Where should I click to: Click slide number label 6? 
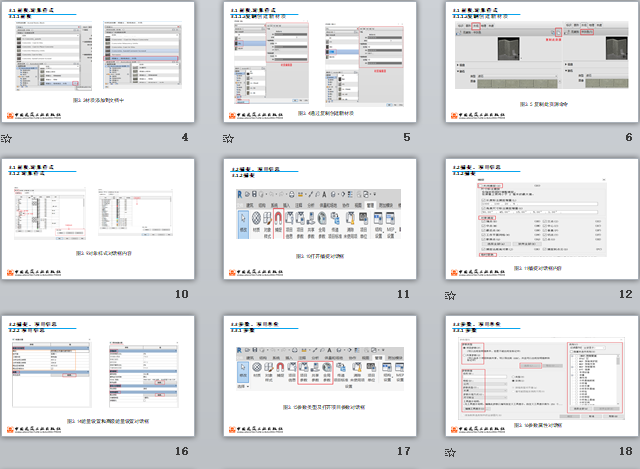coord(628,138)
